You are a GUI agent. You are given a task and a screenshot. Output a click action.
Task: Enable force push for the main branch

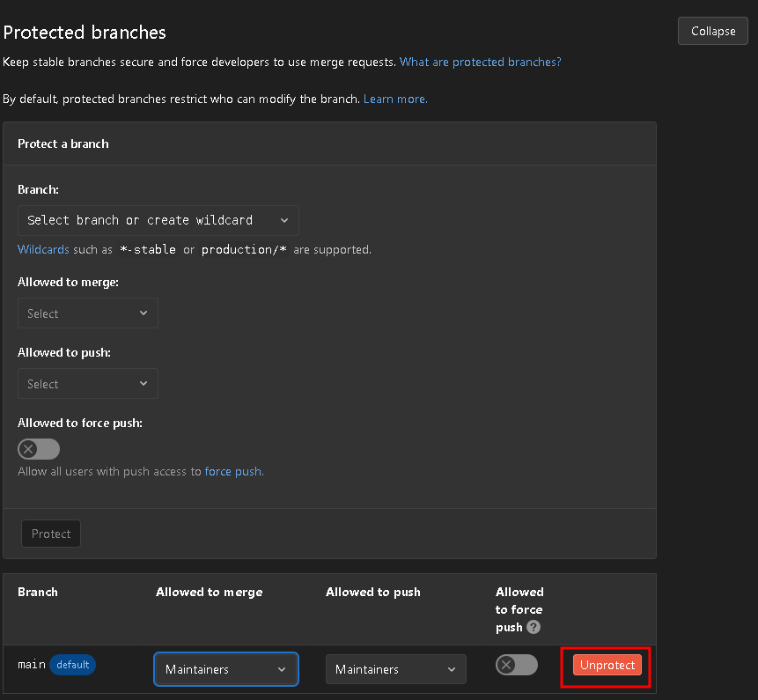(x=516, y=665)
